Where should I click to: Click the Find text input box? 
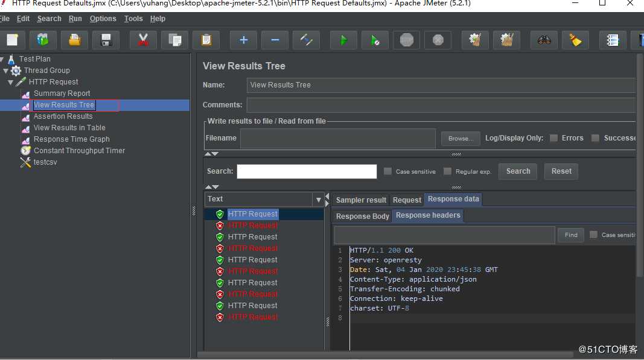pos(444,235)
